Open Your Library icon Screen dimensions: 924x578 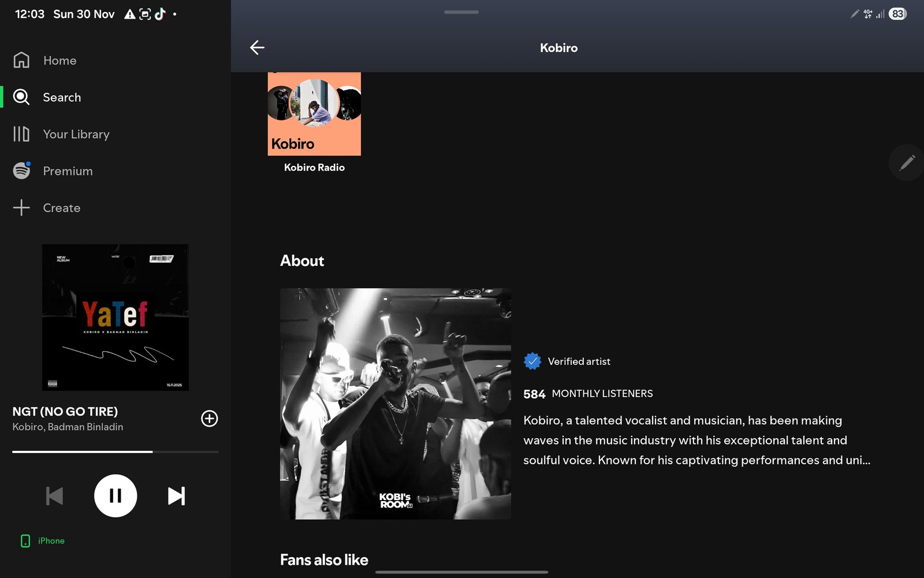[21, 134]
